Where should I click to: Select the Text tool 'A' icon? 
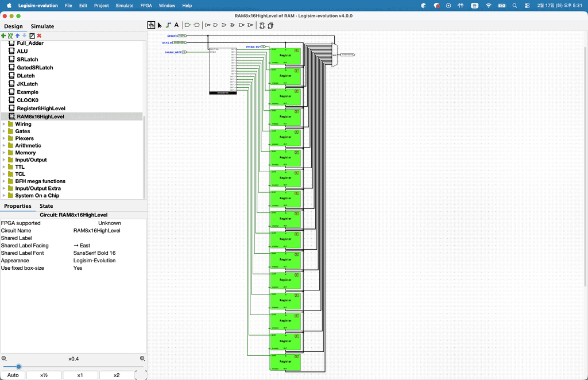(176, 25)
